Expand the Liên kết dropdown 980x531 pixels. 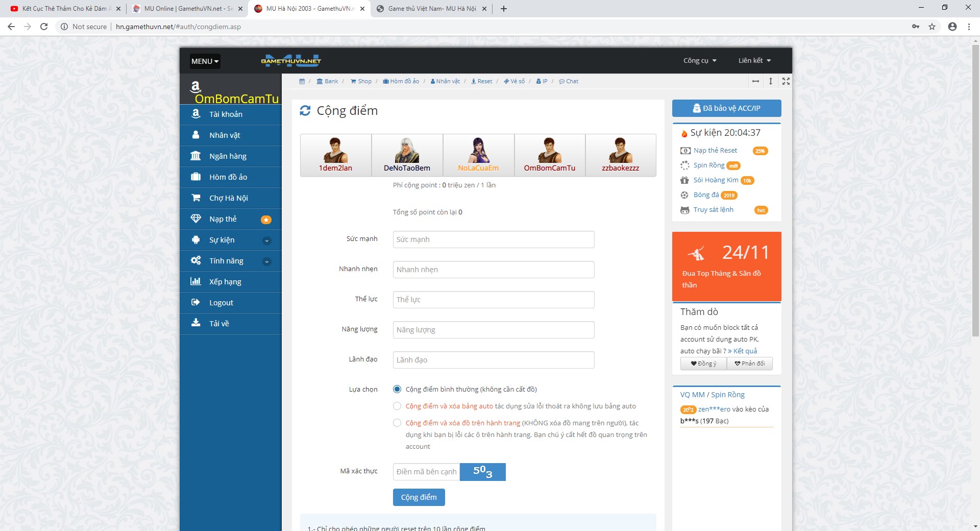click(x=754, y=60)
